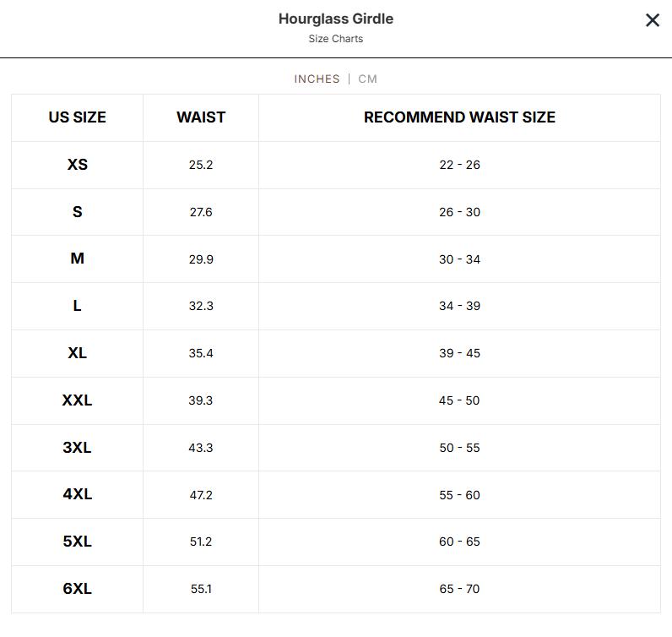Select the XXL size row label
This screenshot has width=672, height=637.
(77, 400)
